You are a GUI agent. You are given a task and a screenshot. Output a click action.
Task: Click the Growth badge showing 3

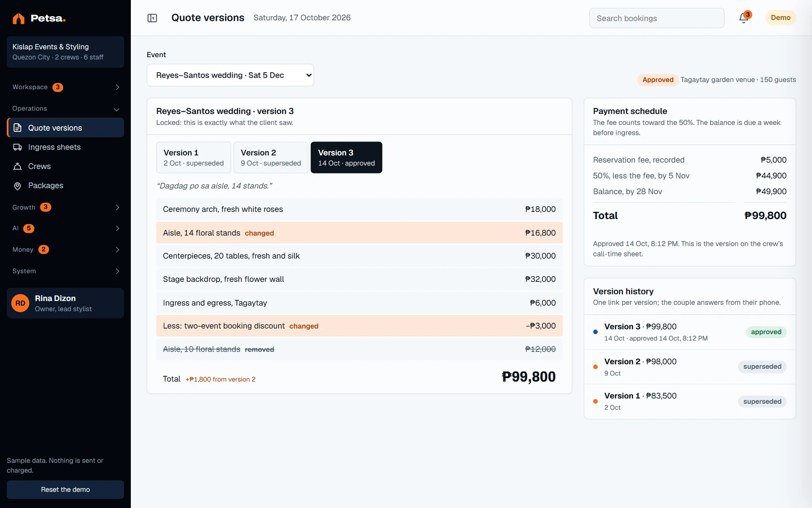[46, 207]
